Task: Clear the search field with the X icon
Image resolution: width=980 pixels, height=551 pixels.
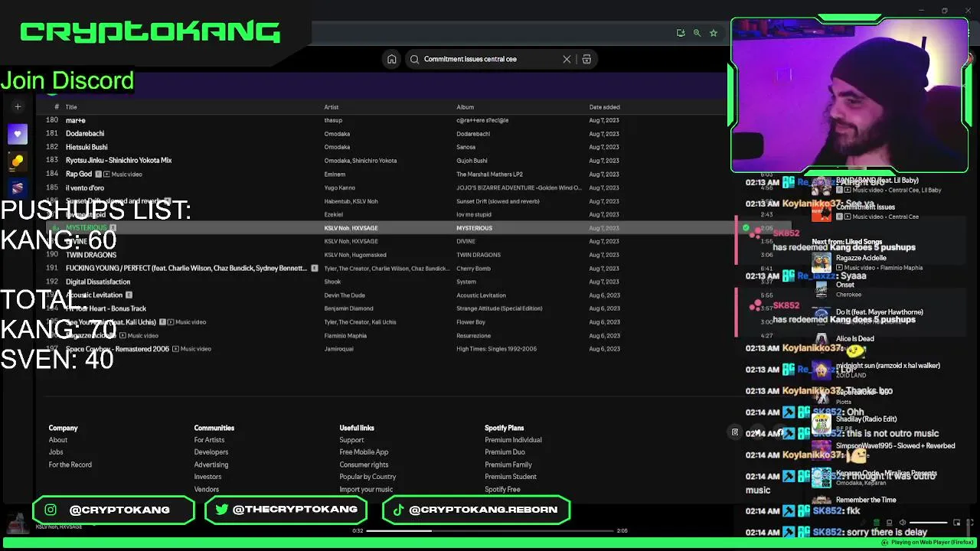Action: click(567, 59)
